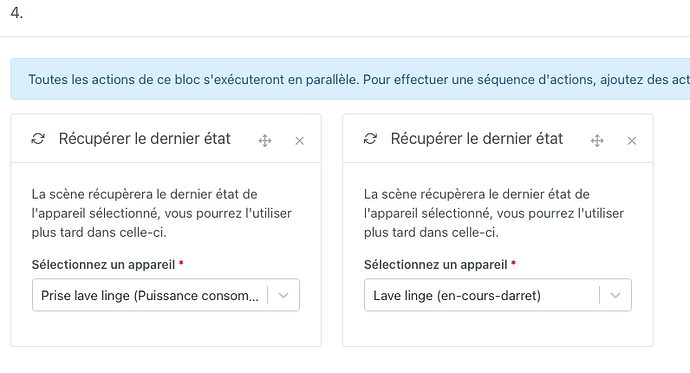Screen dimensions: 690x373
Task: Click card title above Prise lave linge field
Action: coord(145,139)
